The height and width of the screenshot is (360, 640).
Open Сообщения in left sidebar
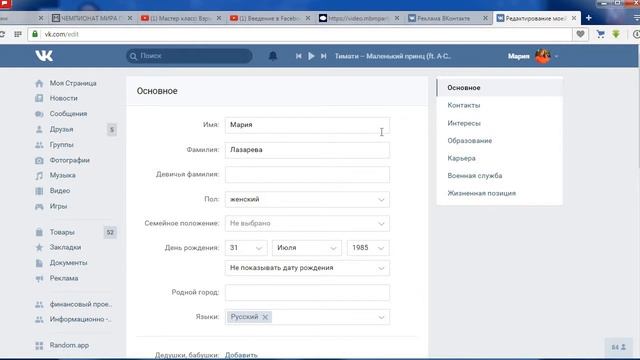68,114
